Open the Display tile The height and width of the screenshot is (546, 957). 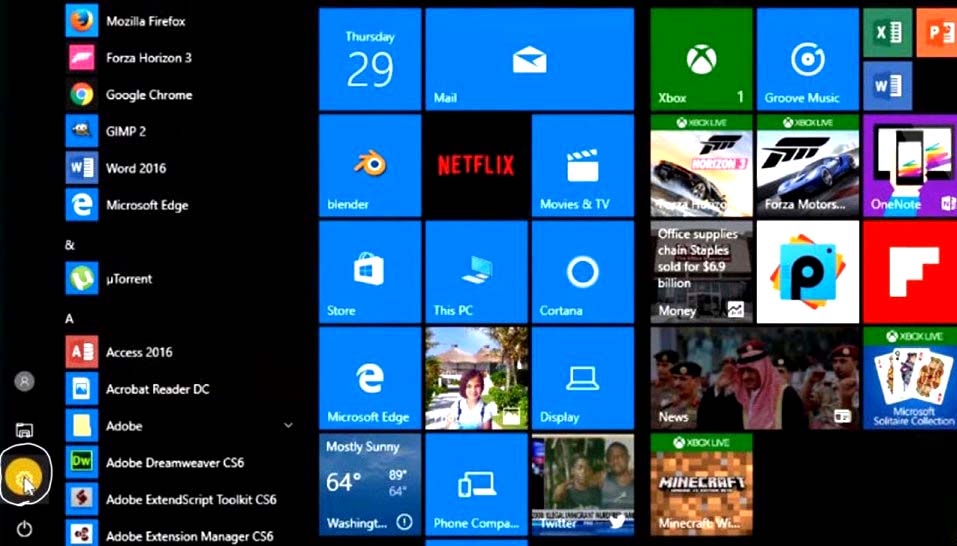click(583, 378)
